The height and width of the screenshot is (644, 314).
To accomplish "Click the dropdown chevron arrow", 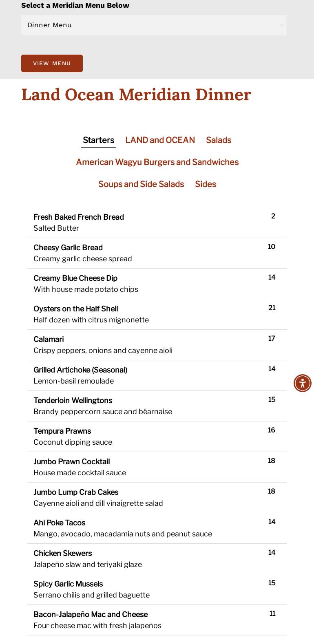I will coord(281,25).
